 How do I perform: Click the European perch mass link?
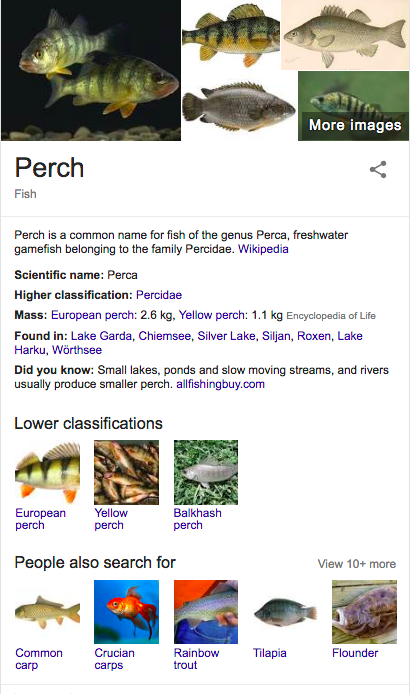click(92, 315)
